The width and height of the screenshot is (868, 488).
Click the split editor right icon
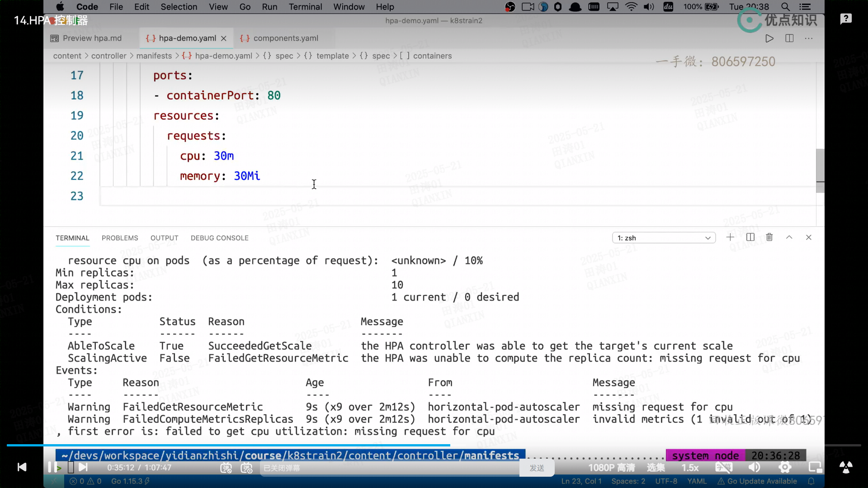click(x=789, y=38)
